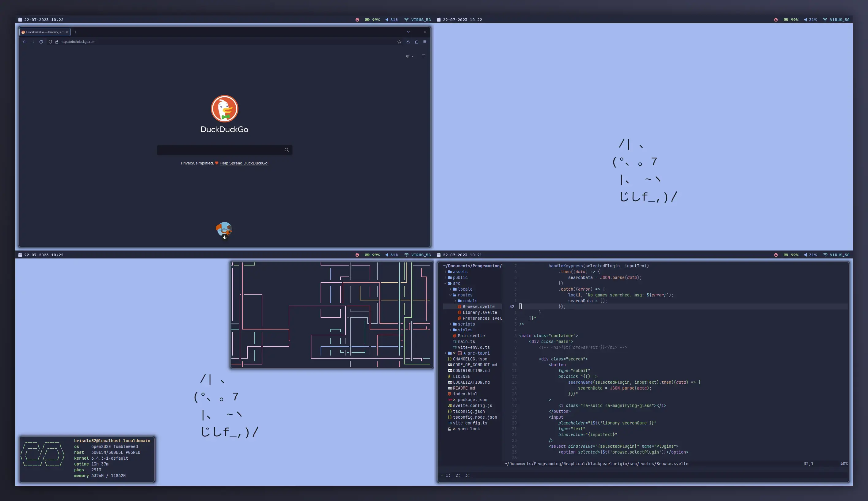
Task: Open the browser downloads panel
Action: (408, 42)
